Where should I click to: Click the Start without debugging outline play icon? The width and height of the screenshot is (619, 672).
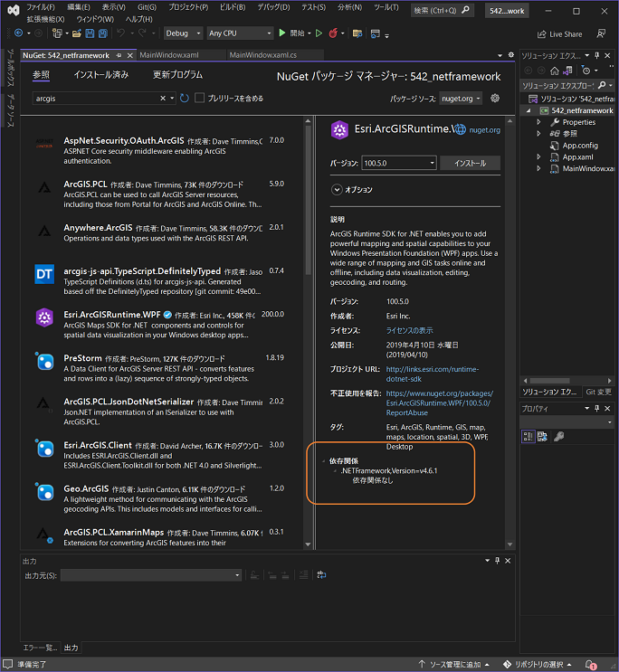coord(319,33)
